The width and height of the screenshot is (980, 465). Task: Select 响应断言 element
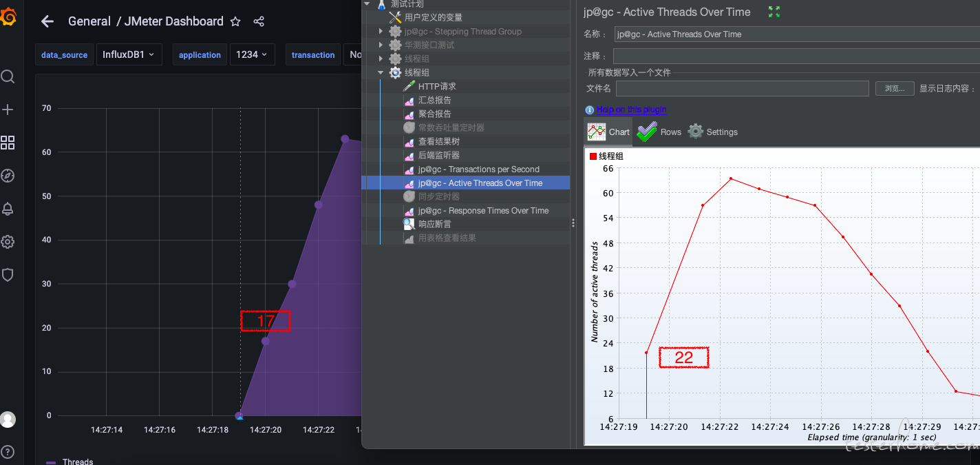pos(435,224)
